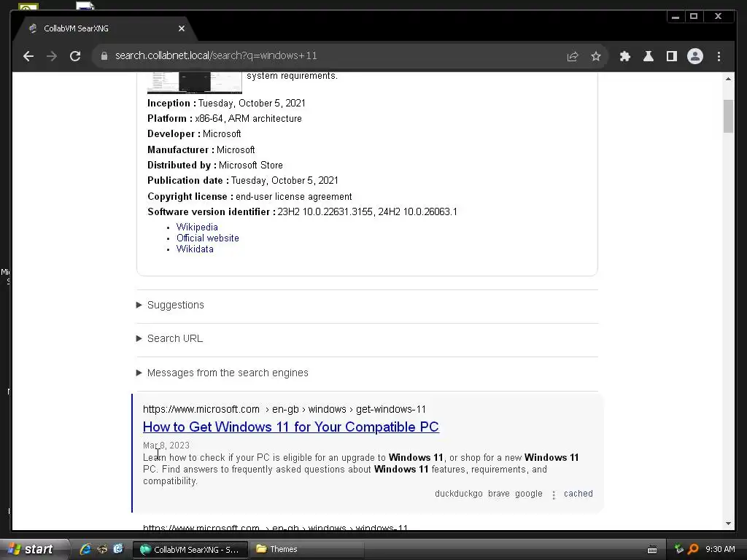Minimize the Chrome window
This screenshot has width=747, height=560.
(x=675, y=17)
